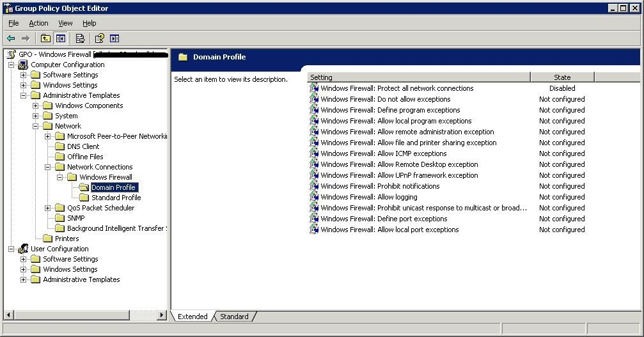644x337 pixels.
Task: Open the Help menu
Action: point(89,24)
